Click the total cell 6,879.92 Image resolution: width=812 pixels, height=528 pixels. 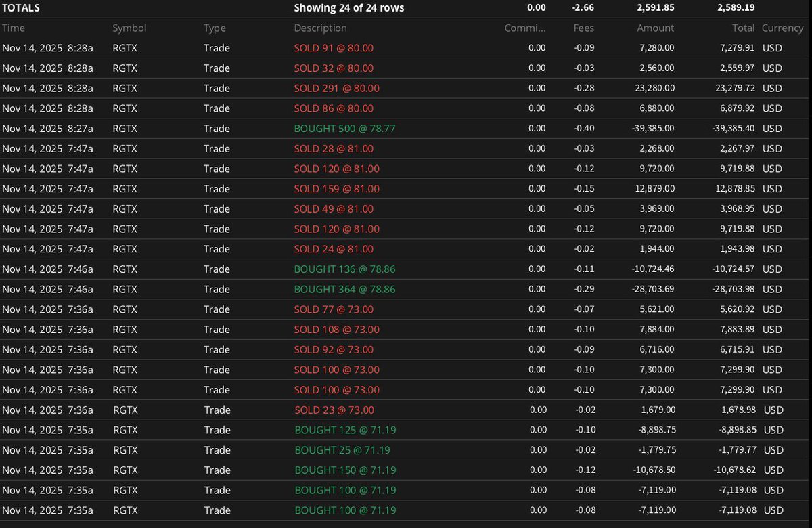click(736, 108)
